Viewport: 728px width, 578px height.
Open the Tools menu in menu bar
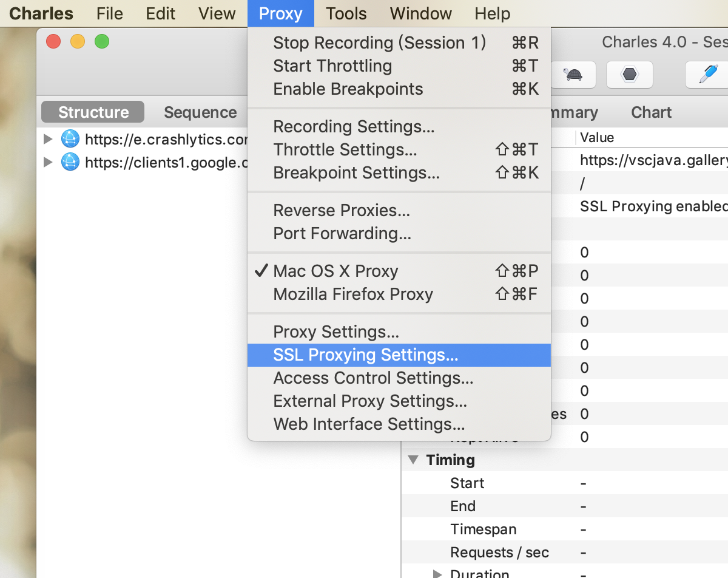click(346, 13)
